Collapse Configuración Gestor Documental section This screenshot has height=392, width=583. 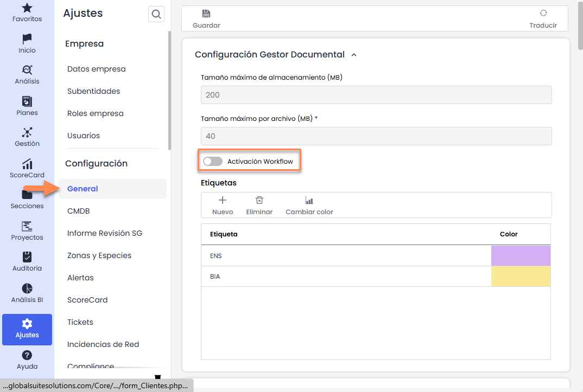354,55
